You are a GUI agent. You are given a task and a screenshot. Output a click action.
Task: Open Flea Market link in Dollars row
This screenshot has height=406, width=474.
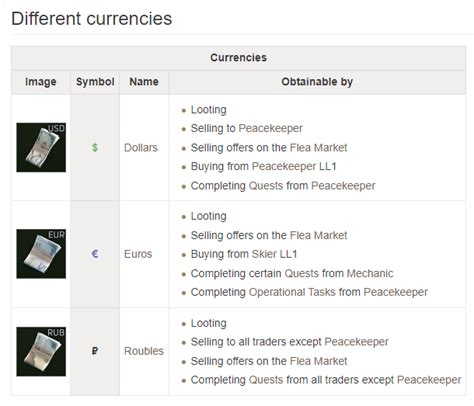click(x=319, y=148)
